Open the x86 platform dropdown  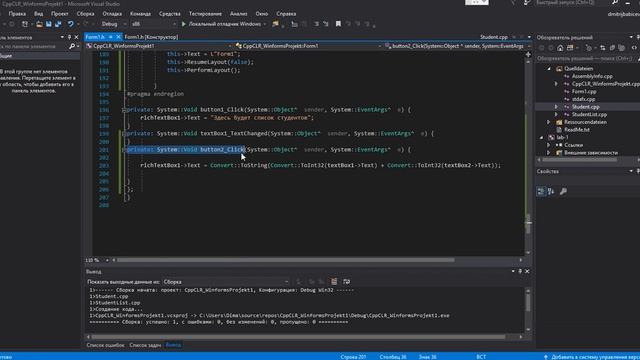point(153,24)
